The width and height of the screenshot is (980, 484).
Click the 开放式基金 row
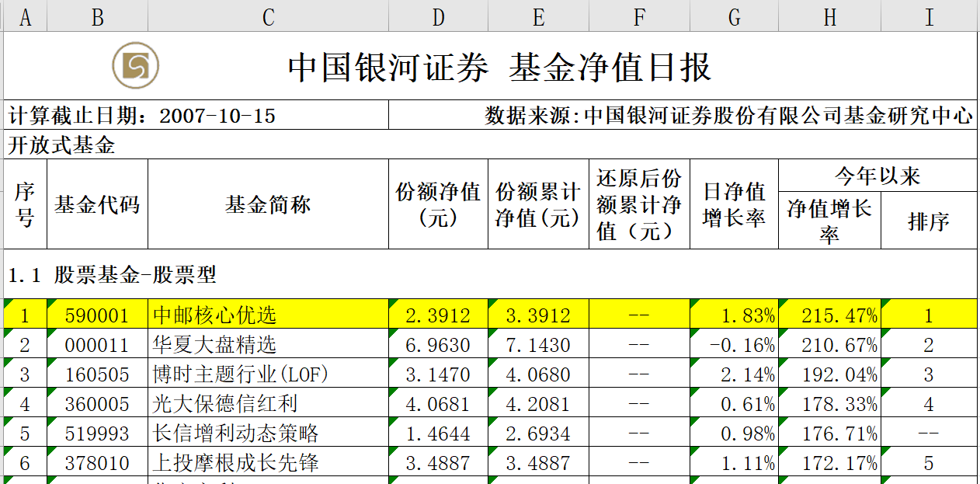click(x=490, y=145)
